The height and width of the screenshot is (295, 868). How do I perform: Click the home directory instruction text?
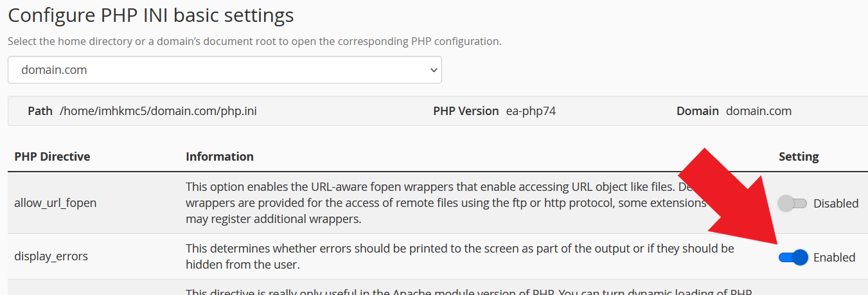[x=254, y=41]
